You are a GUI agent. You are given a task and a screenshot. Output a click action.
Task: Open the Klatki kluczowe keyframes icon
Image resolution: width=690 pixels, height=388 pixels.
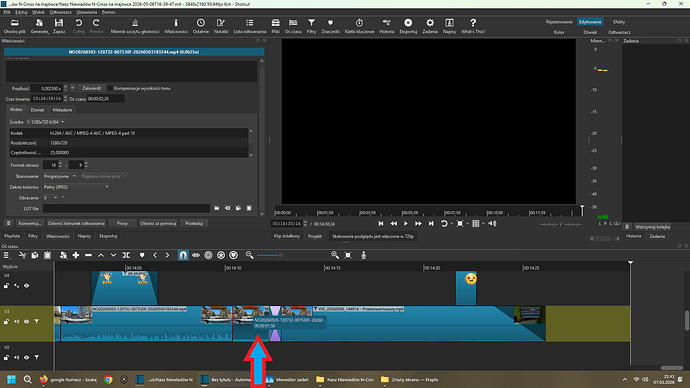click(360, 26)
